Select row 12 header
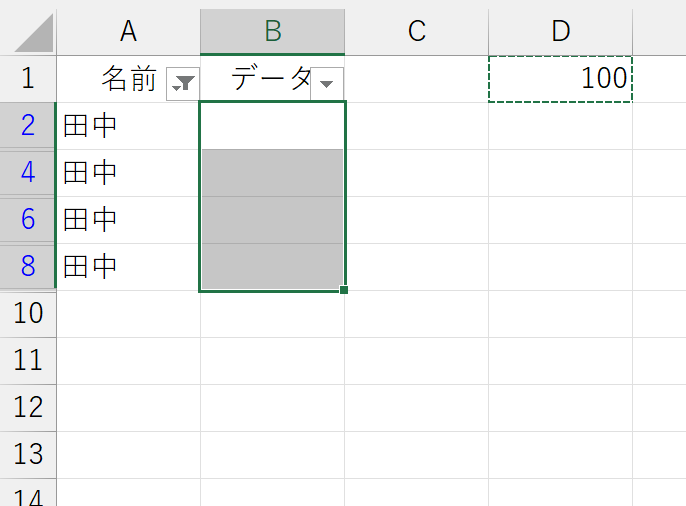This screenshot has width=686, height=506. click(x=28, y=408)
